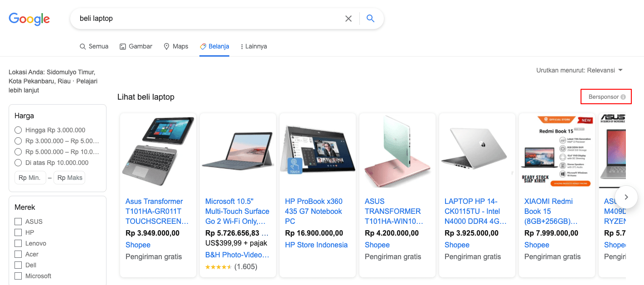Open the Urutkan menurut sort dropdown

coord(580,70)
